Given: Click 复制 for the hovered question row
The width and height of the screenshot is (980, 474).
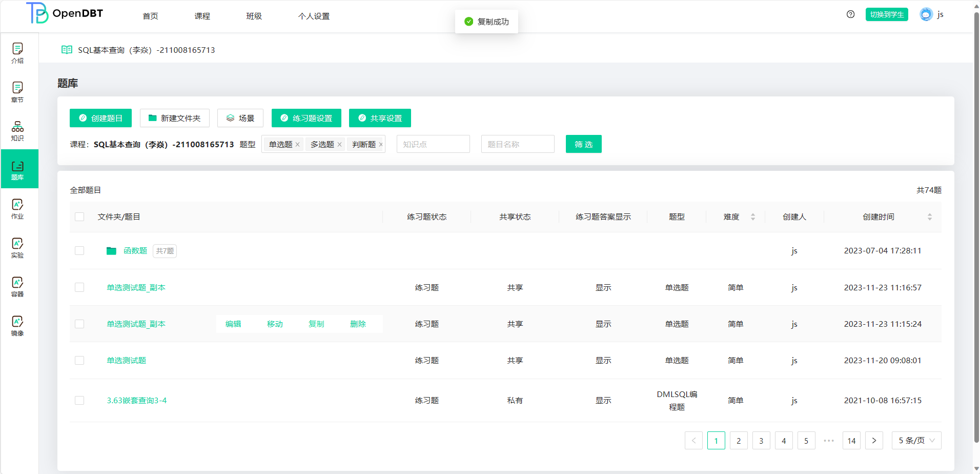Looking at the screenshot, I should pos(316,324).
